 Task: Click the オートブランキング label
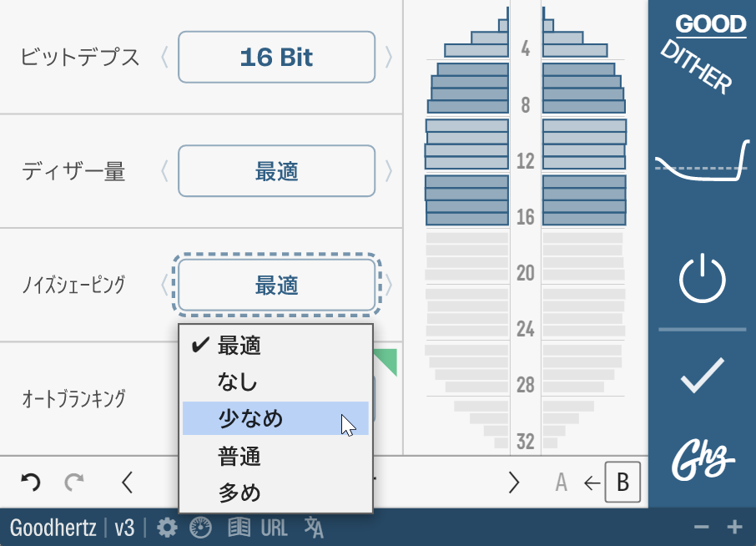pyautogui.click(x=73, y=398)
